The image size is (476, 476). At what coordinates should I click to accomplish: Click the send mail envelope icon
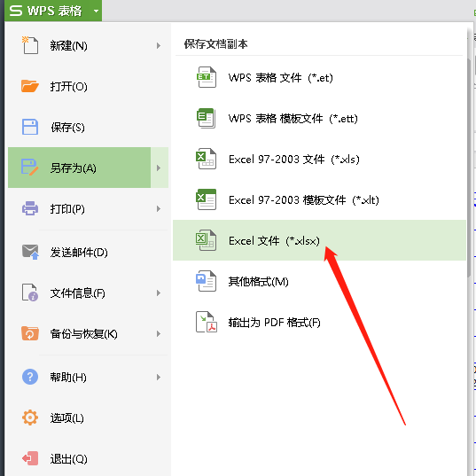tap(30, 252)
